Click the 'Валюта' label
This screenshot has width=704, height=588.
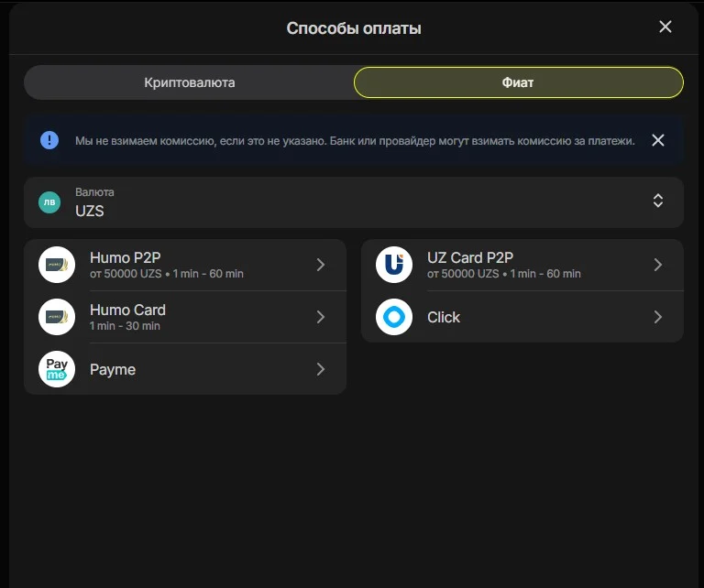pyautogui.click(x=94, y=192)
